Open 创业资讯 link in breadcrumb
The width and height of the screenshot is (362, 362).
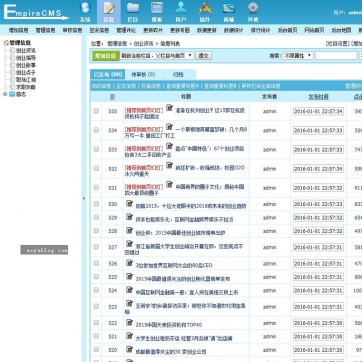point(144,43)
